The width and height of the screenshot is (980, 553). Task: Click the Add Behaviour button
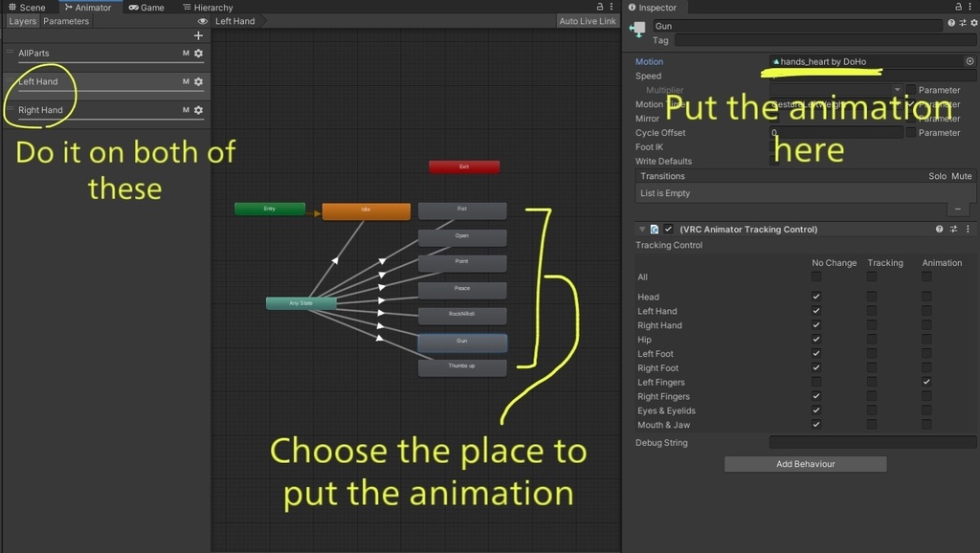(x=805, y=464)
